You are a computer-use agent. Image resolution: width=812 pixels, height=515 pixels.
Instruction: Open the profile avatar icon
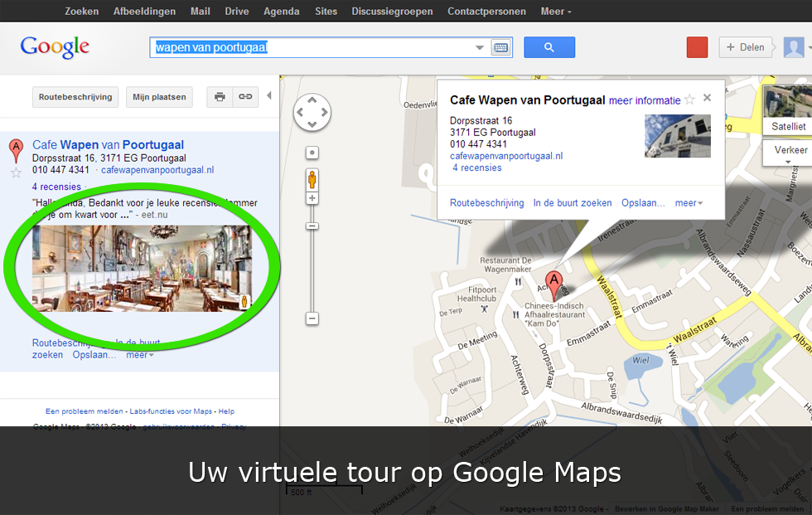pos(794,47)
